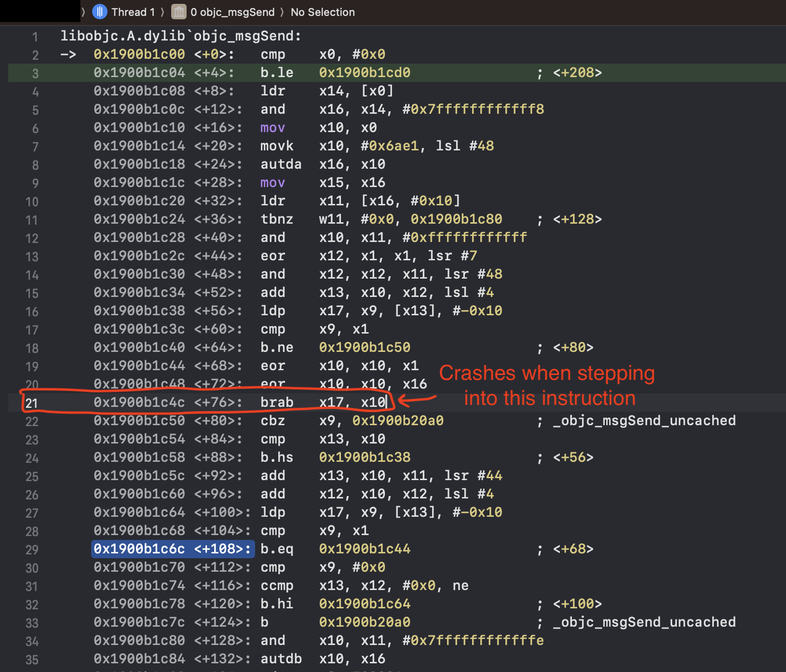Click the libobjc.A.dylib`objc_msgSend header line
This screenshot has height=672, width=786.
click(x=181, y=36)
